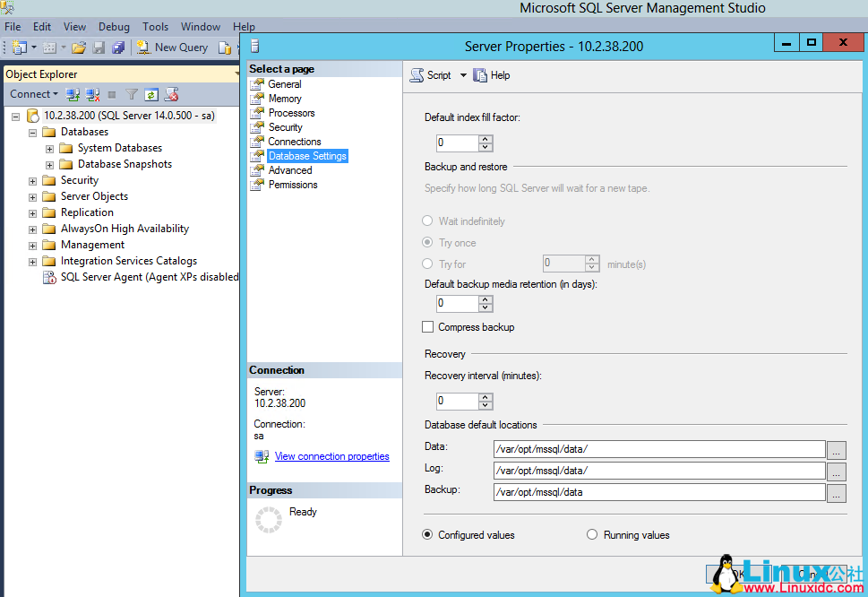Image resolution: width=868 pixels, height=597 pixels.
Task: Select the Configured values radio button
Action: click(427, 534)
